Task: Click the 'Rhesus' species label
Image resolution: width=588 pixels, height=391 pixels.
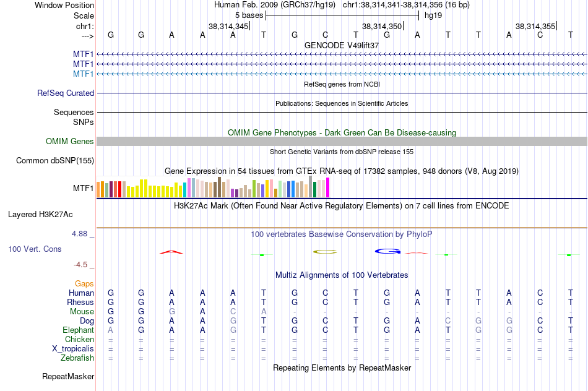Action: tap(80, 302)
